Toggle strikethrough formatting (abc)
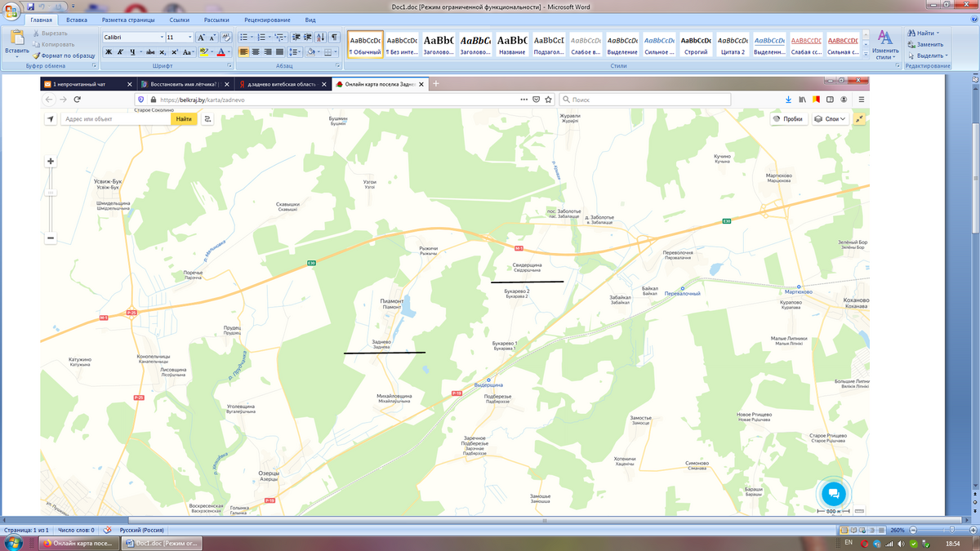The height and width of the screenshot is (551, 980). 151,51
